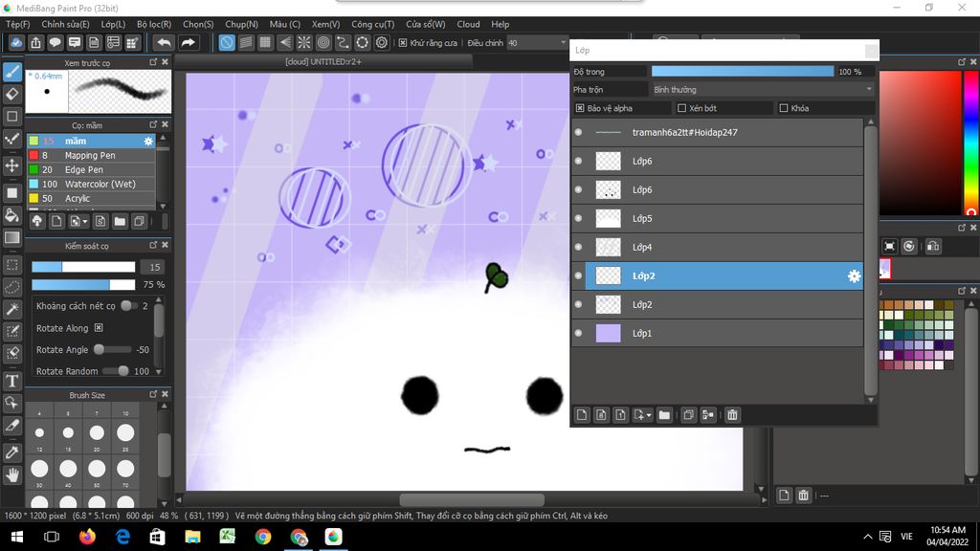This screenshot has height=551, width=980.
Task: Enable the parallel lines snap guide
Action: 246,42
